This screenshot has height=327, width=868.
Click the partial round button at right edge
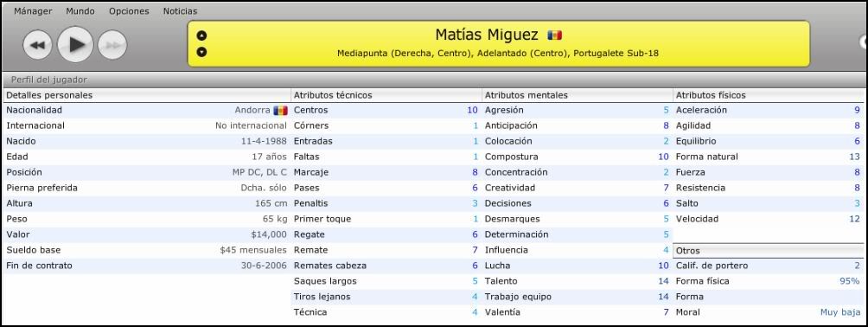click(864, 42)
